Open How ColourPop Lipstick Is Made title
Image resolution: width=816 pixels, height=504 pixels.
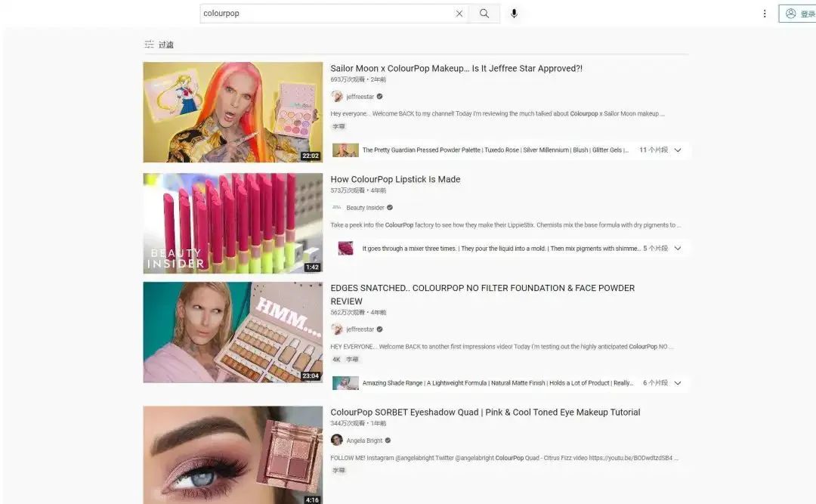(395, 179)
